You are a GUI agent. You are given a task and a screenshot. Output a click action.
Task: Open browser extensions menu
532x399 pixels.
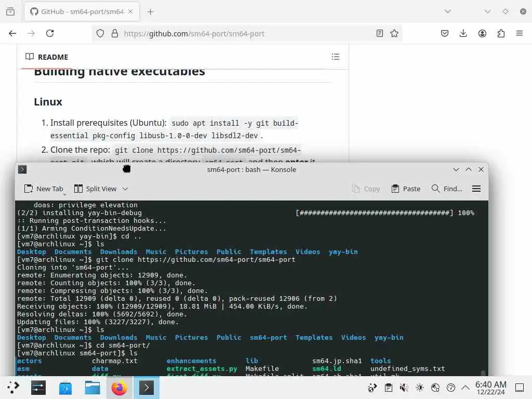coord(501,33)
